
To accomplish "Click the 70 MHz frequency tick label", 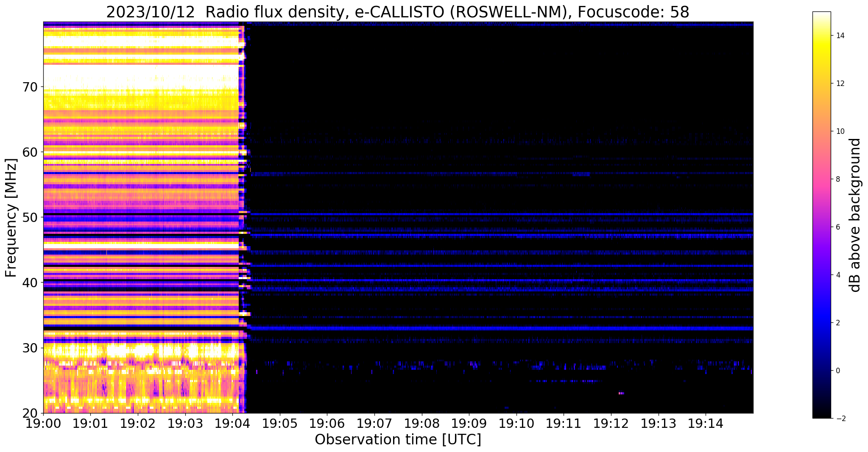I will click(30, 86).
